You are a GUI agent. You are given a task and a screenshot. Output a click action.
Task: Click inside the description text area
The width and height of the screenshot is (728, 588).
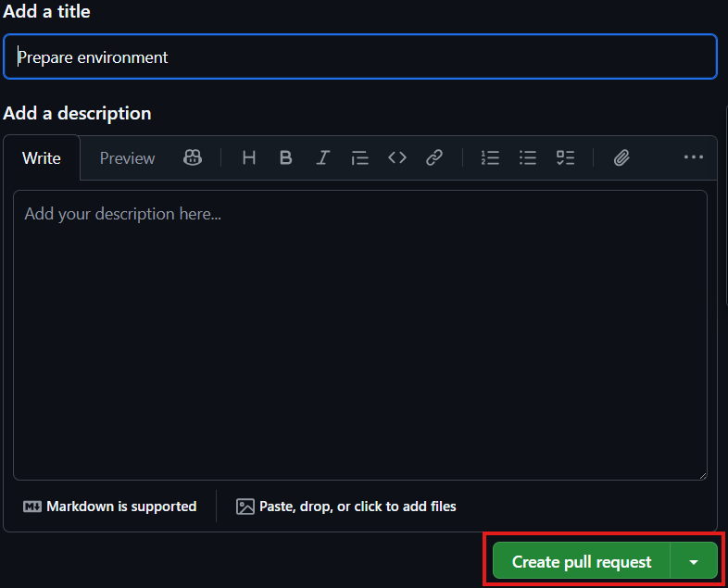tap(359, 333)
